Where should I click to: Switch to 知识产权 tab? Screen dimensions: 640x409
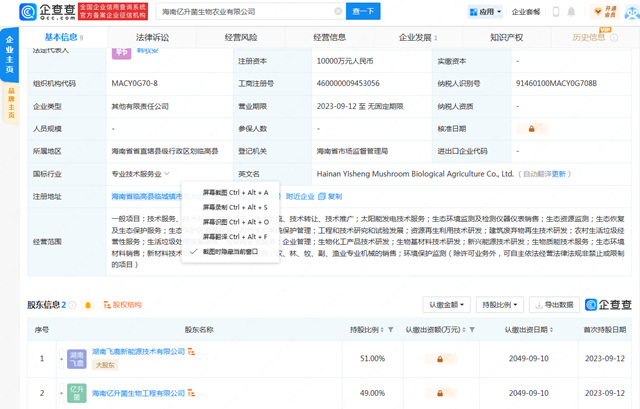point(507,38)
